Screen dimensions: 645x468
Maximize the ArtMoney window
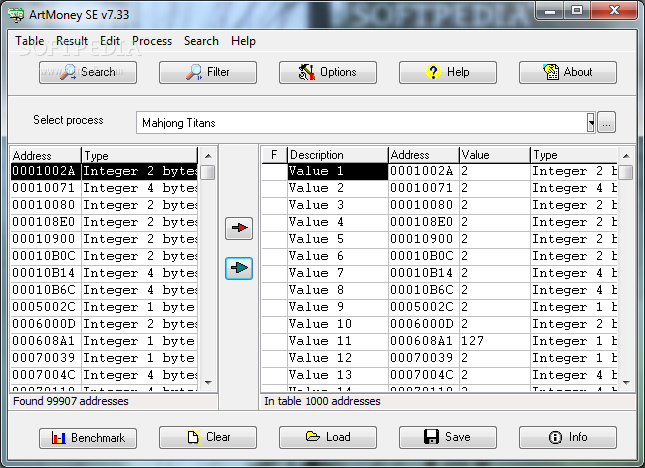point(577,11)
